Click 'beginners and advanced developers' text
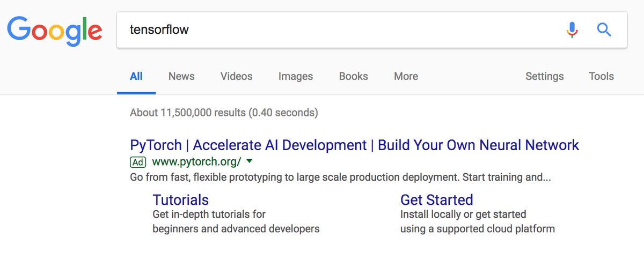Image resolution: width=644 pixels, height=259 pixels. point(236,229)
